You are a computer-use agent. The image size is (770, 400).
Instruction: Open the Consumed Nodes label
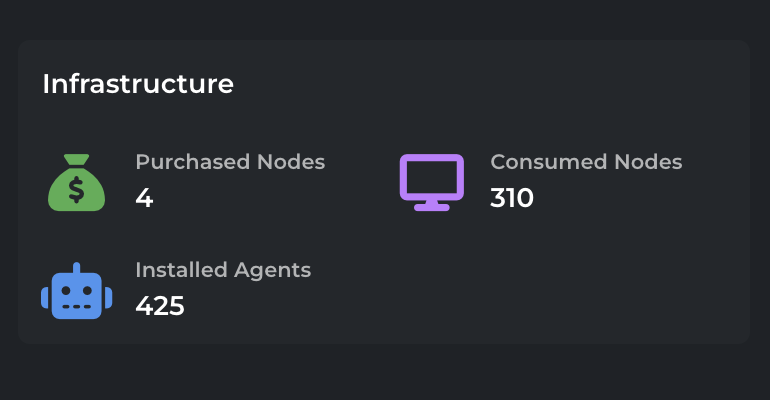586,162
